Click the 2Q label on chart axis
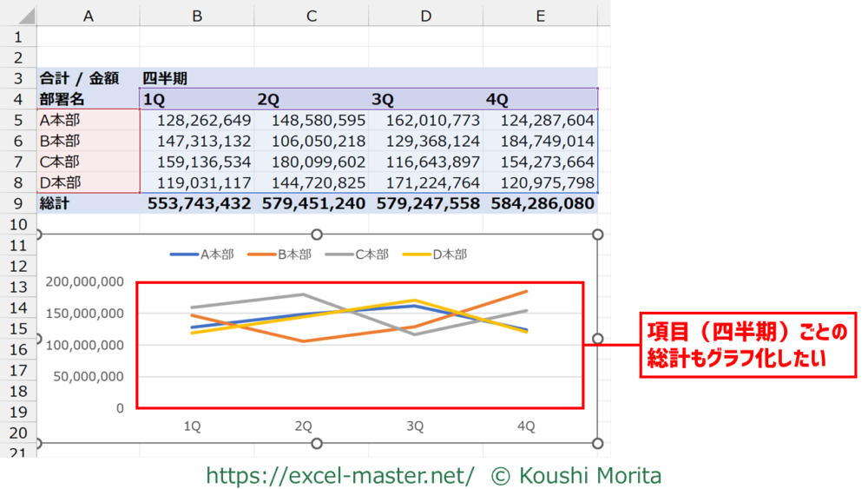The width and height of the screenshot is (868, 489). coord(303,426)
